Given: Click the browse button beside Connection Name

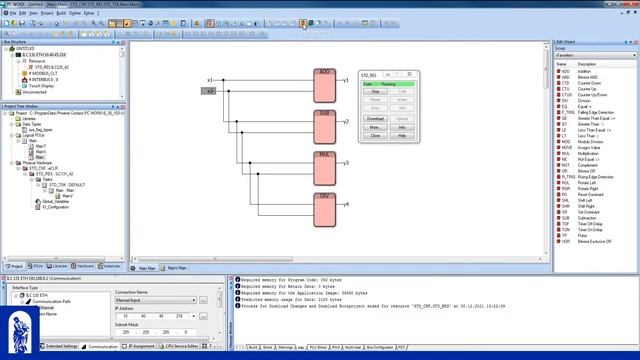Looking at the screenshot, I should [x=203, y=300].
